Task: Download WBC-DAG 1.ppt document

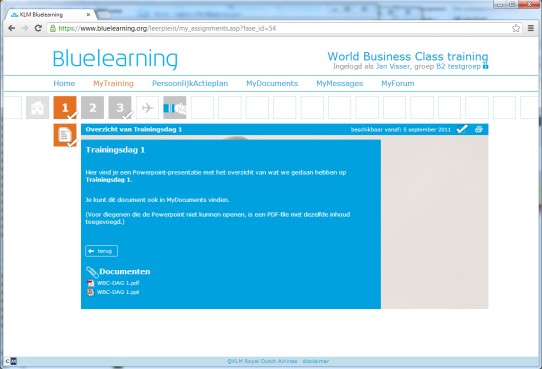Action: 118,292
